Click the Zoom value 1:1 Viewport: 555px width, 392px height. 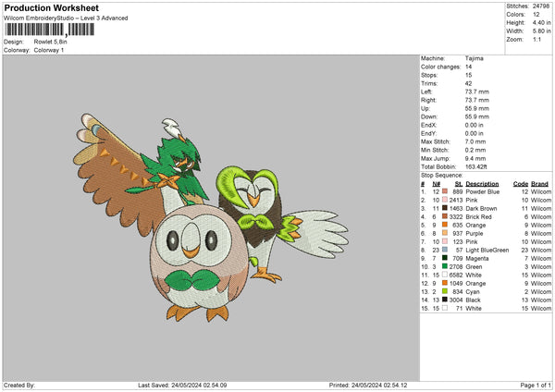[536, 39]
